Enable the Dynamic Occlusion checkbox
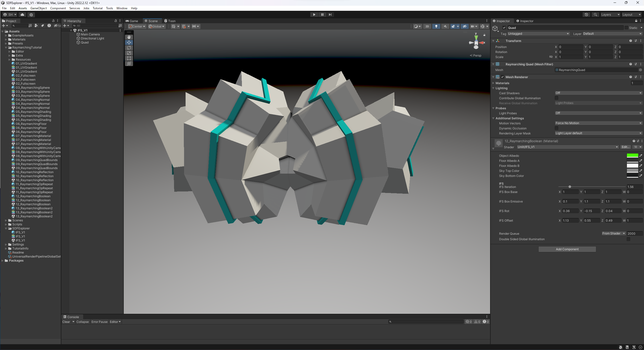Screen dimensions: 644x350 coord(556,128)
